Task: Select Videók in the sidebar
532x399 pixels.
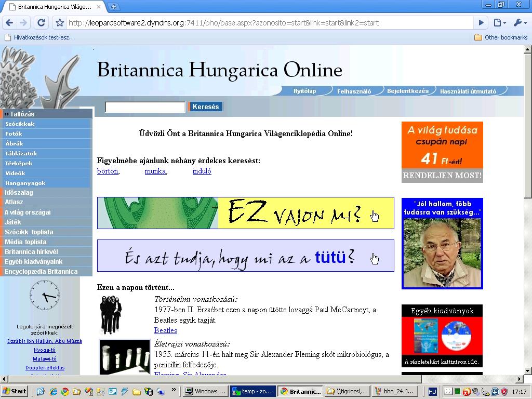Action: (x=46, y=173)
